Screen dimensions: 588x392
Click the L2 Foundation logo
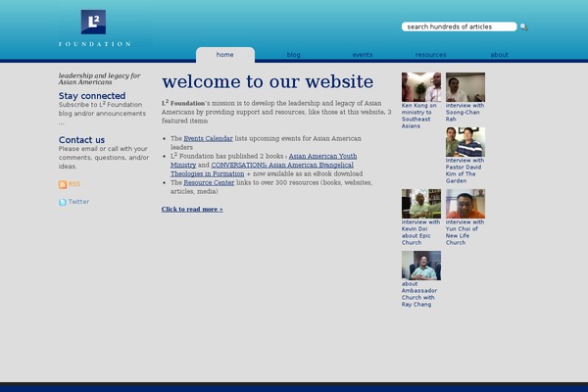pos(94,28)
